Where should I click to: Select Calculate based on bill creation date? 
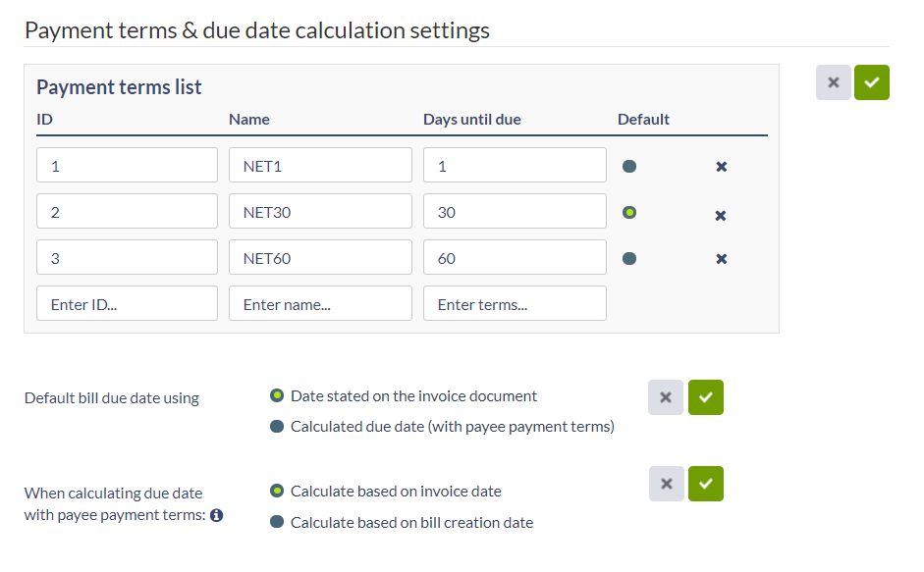click(x=402, y=523)
